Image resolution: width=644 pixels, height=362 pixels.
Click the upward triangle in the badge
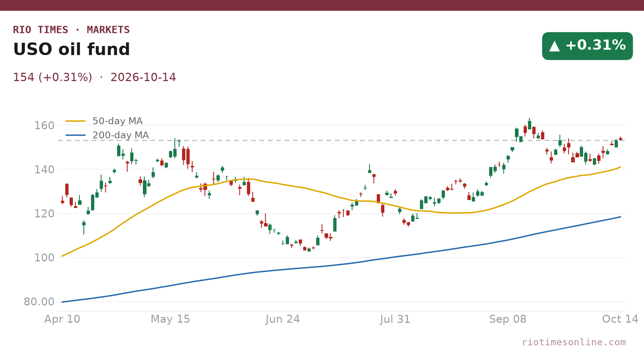tap(554, 46)
